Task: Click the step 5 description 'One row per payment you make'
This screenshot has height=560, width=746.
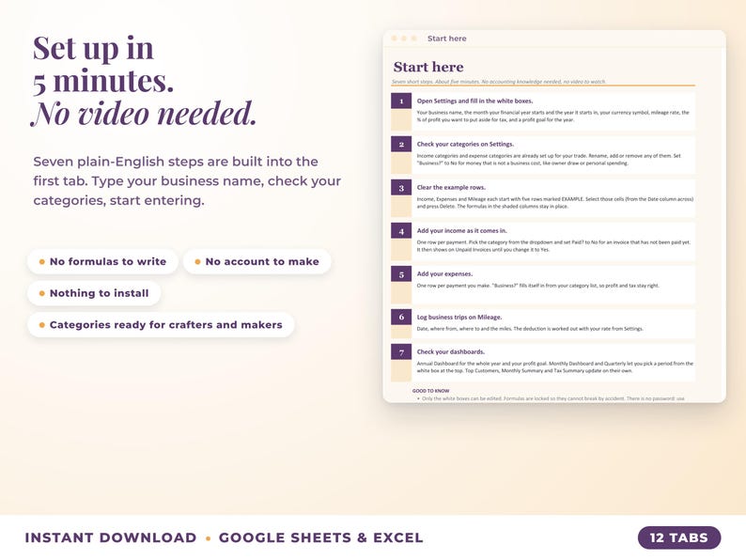Action: (x=538, y=286)
